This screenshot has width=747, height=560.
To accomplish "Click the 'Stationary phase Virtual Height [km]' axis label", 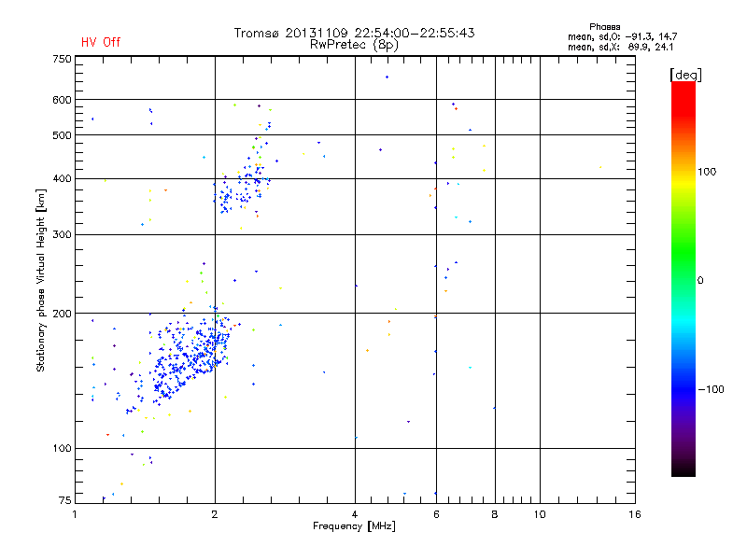I will pos(41,280).
